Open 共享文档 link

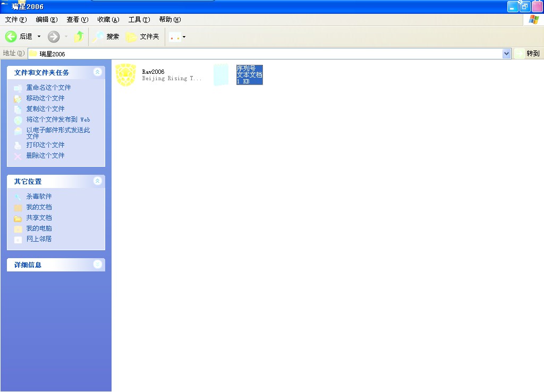pyautogui.click(x=39, y=217)
